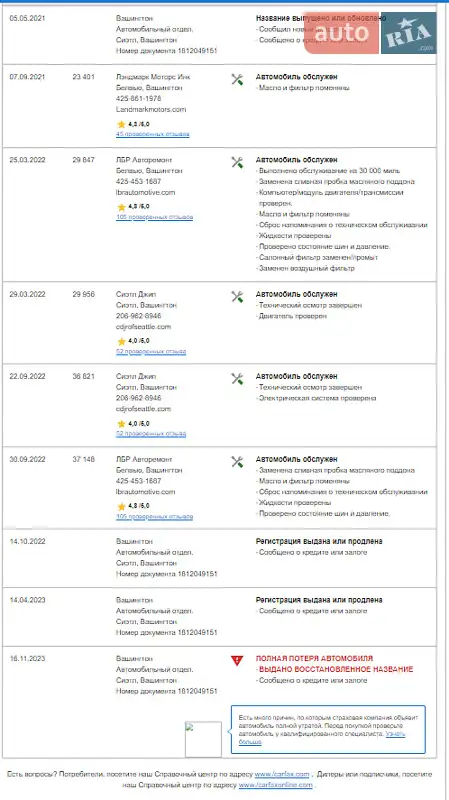This screenshot has width=449, height=800.
Task: Click the broken image placeholder near the tooltip
Action: (x=203, y=739)
